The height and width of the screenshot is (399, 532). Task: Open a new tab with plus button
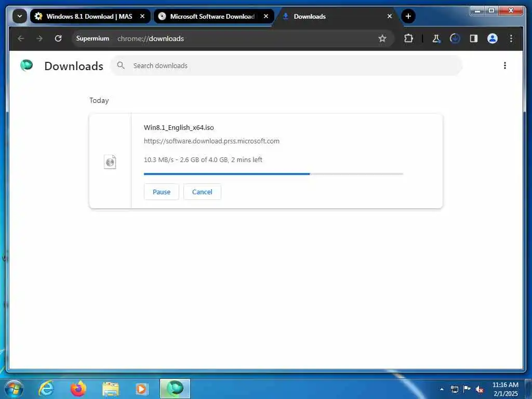point(408,16)
